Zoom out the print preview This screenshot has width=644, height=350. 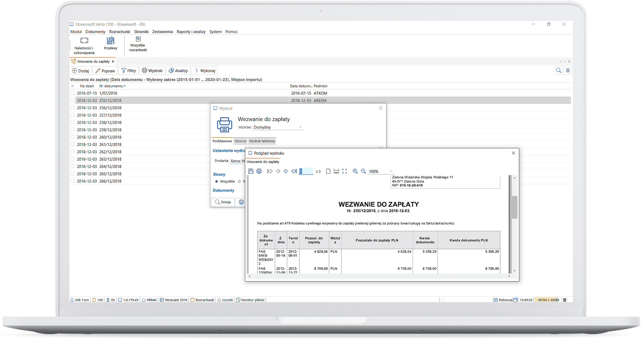click(x=363, y=171)
